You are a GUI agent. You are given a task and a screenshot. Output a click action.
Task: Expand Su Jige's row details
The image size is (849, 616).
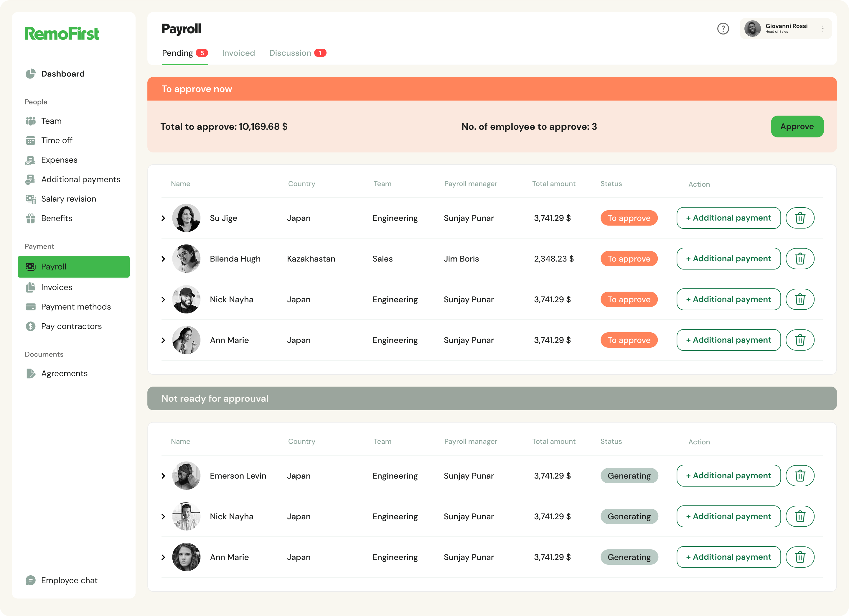click(x=163, y=218)
